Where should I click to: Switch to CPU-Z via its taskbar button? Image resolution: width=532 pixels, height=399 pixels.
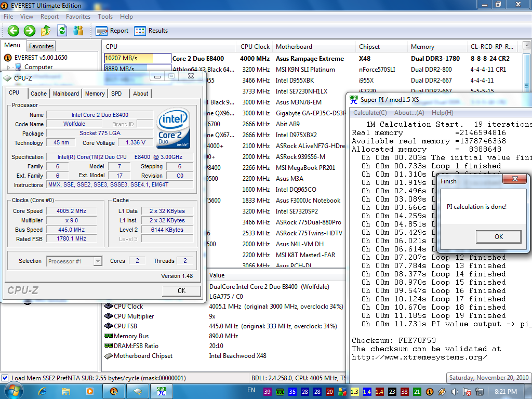(x=137, y=392)
